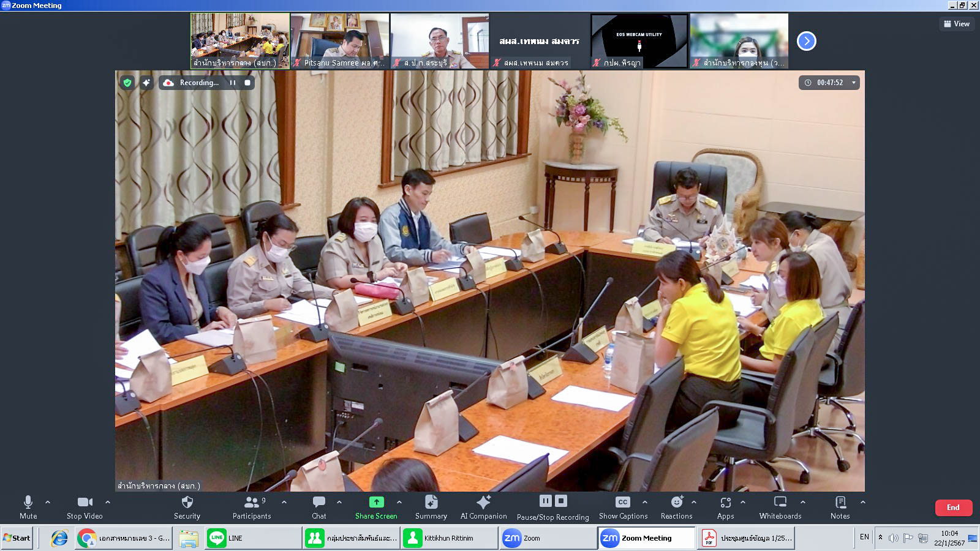Image resolution: width=980 pixels, height=551 pixels.
Task: Open the Participants panel
Action: point(252,508)
